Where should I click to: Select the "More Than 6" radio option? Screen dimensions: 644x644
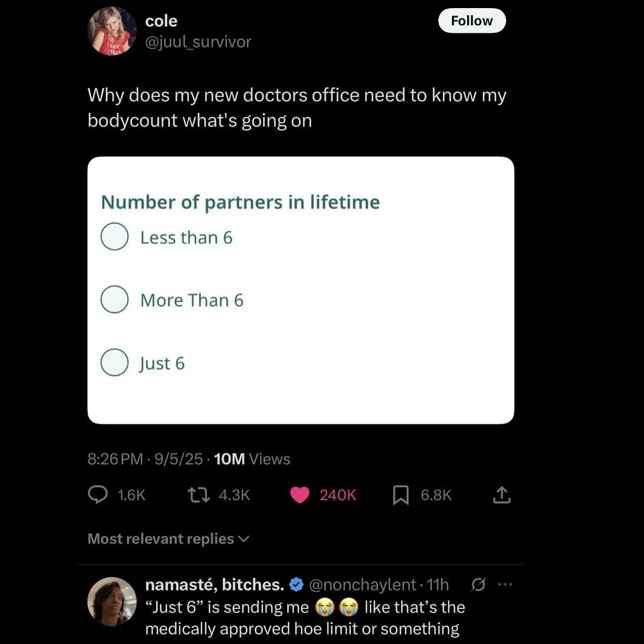pyautogui.click(x=115, y=299)
